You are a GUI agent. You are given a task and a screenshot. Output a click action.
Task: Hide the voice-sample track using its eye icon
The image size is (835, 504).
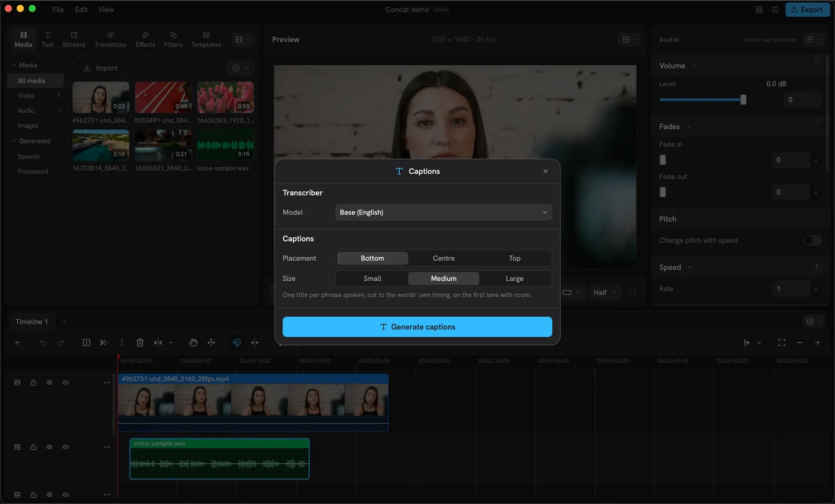click(50, 447)
